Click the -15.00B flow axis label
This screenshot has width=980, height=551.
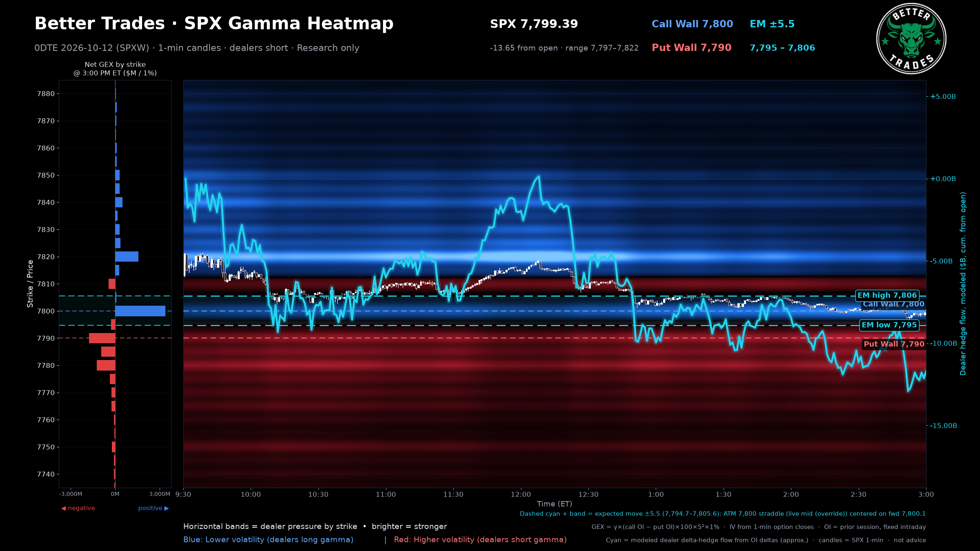944,426
